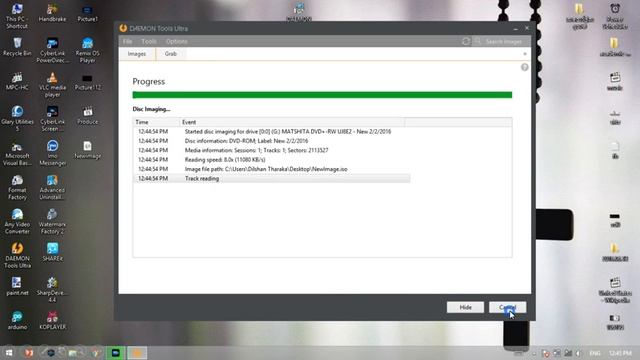The image size is (640, 360).
Task: Select arduino desktop icon
Action: click(x=17, y=320)
